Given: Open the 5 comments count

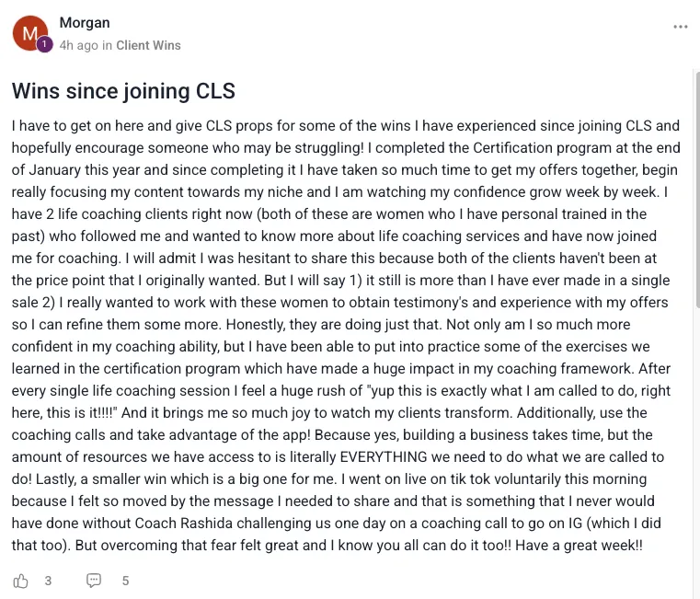Looking at the screenshot, I should [x=125, y=581].
